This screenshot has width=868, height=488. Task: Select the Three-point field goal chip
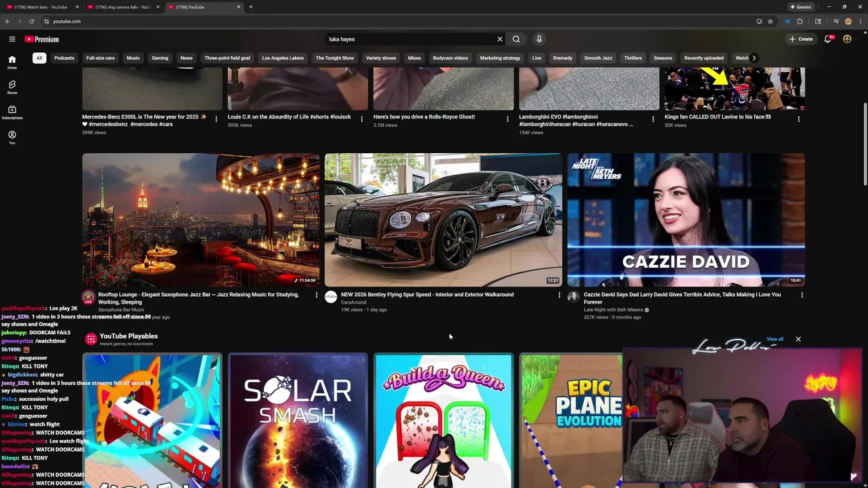(227, 58)
